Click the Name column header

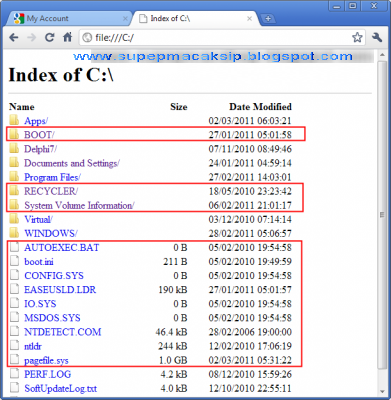22,107
